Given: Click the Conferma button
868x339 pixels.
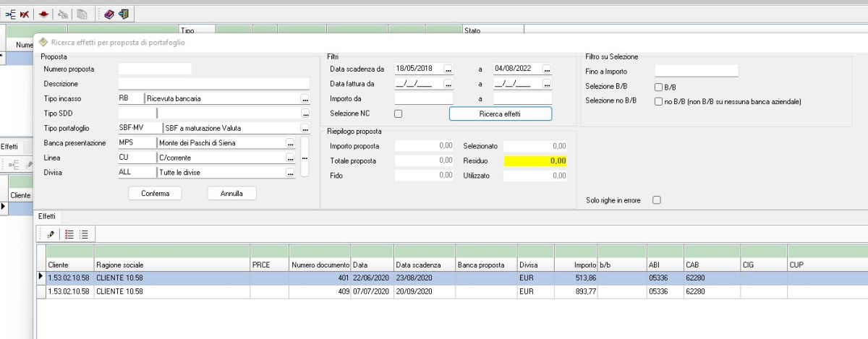Looking at the screenshot, I should pyautogui.click(x=156, y=193).
